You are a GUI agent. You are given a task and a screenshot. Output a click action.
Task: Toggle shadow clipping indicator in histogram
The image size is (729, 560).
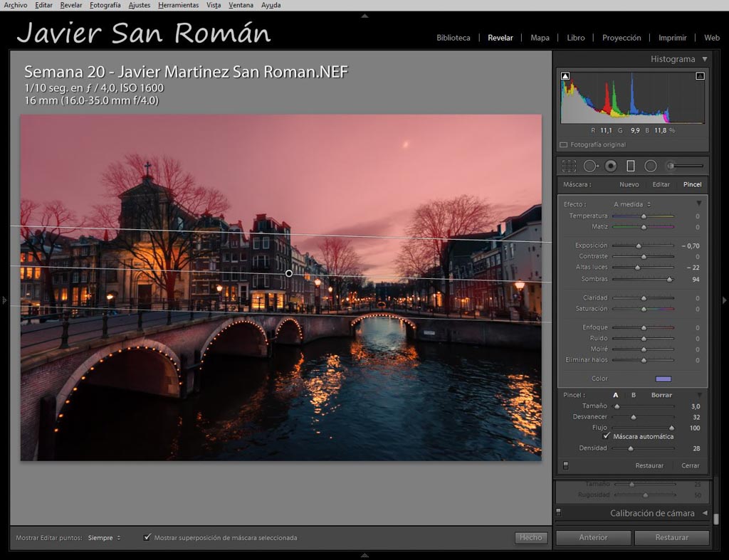pos(566,75)
